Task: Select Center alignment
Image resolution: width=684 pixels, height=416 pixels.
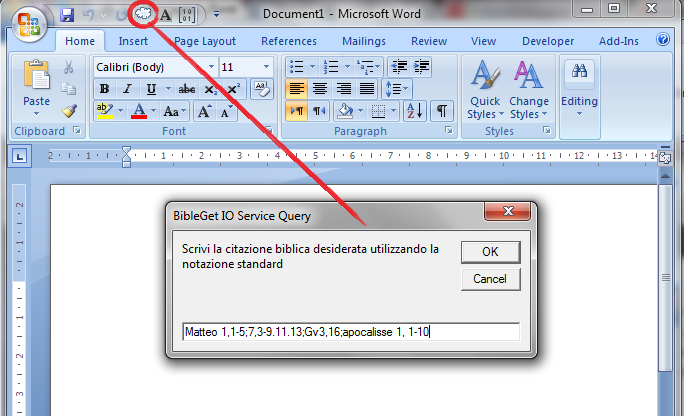Action: 320,89
